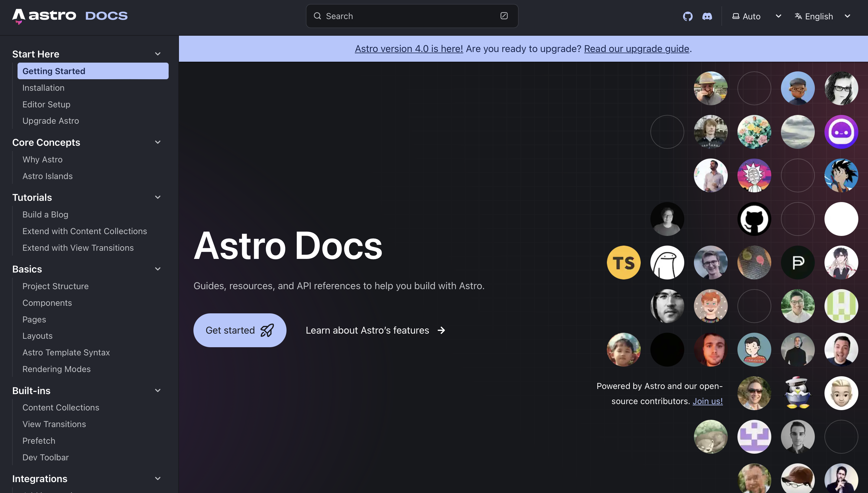Click the green pixel identicon avatar
Screen dimensions: 868x493
click(x=841, y=306)
